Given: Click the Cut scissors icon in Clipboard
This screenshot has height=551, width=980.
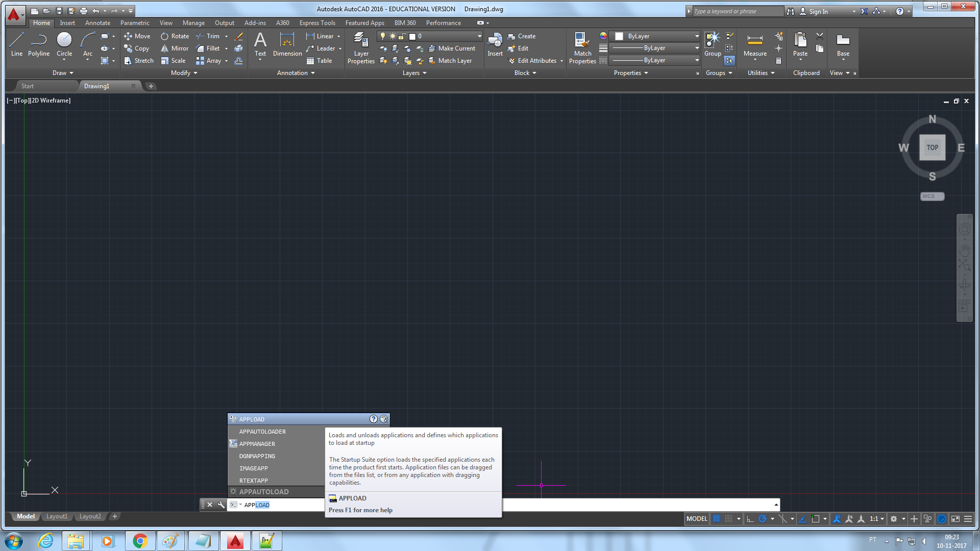Looking at the screenshot, I should tap(820, 36).
